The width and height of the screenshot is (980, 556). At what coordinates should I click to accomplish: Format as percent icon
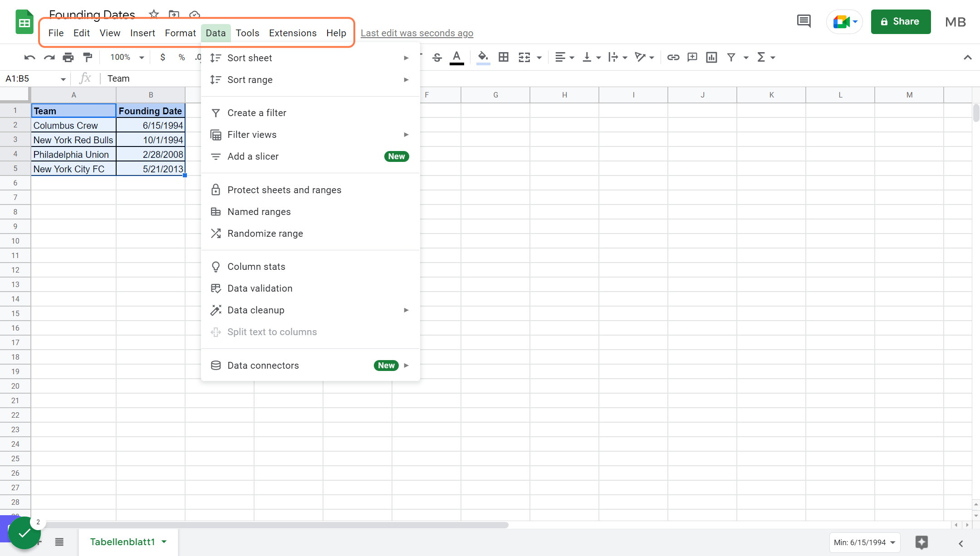tap(181, 57)
